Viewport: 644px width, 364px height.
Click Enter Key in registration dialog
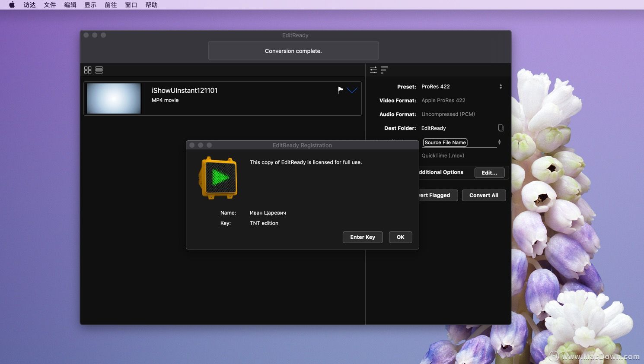363,237
